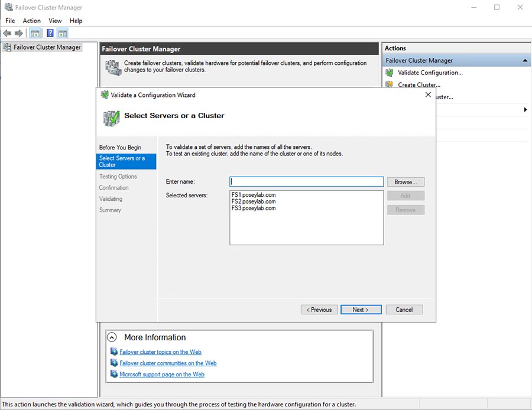Click the Show/Hide Action Pane toolbar icon
This screenshot has width=532, height=410.
pos(62,33)
